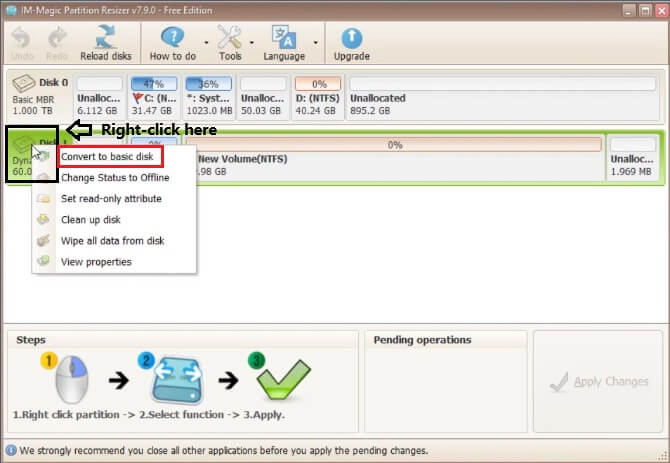Select the Disk 0 drive icon

(x=24, y=83)
